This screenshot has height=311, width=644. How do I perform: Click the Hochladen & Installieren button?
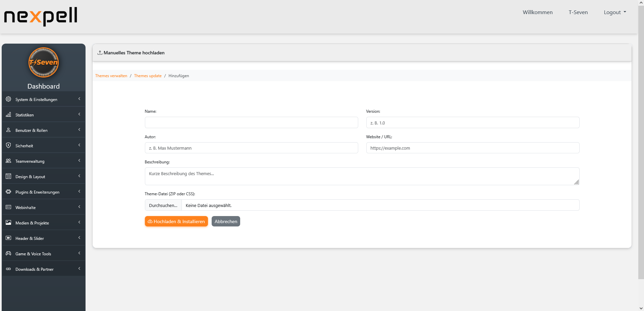(x=176, y=221)
